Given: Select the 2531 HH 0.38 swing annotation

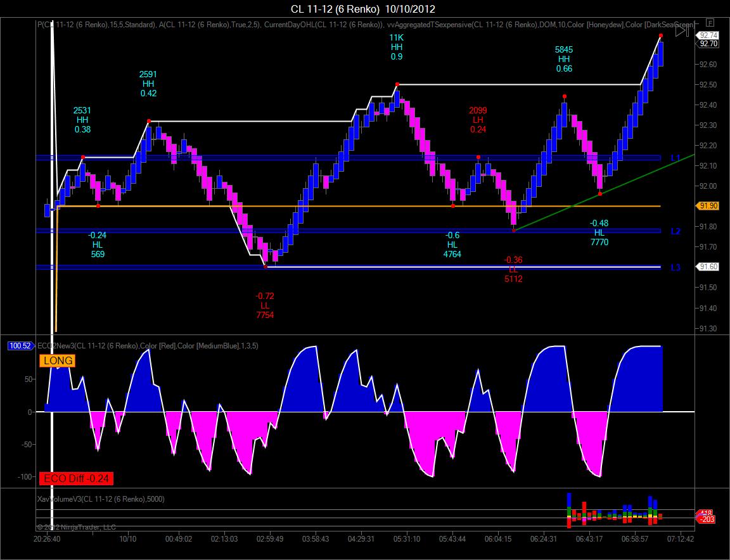Looking at the screenshot, I should [x=82, y=120].
